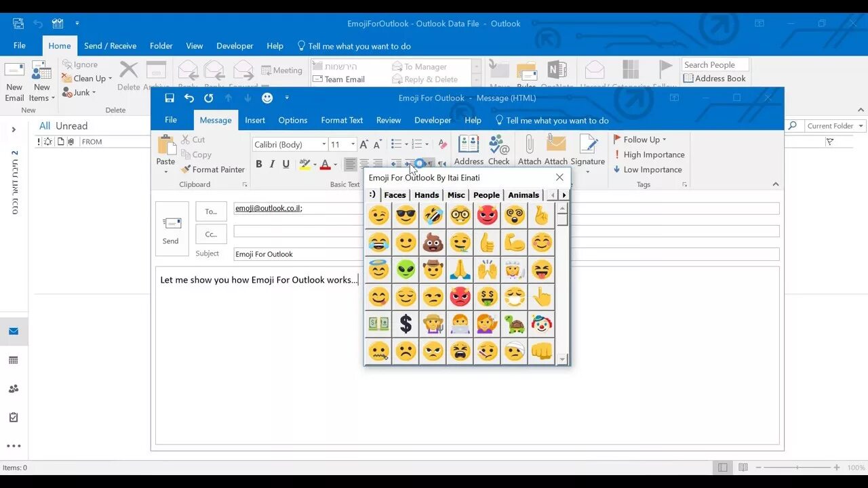The image size is (868, 488).
Task: Toggle Low Importance flag
Action: tap(647, 169)
